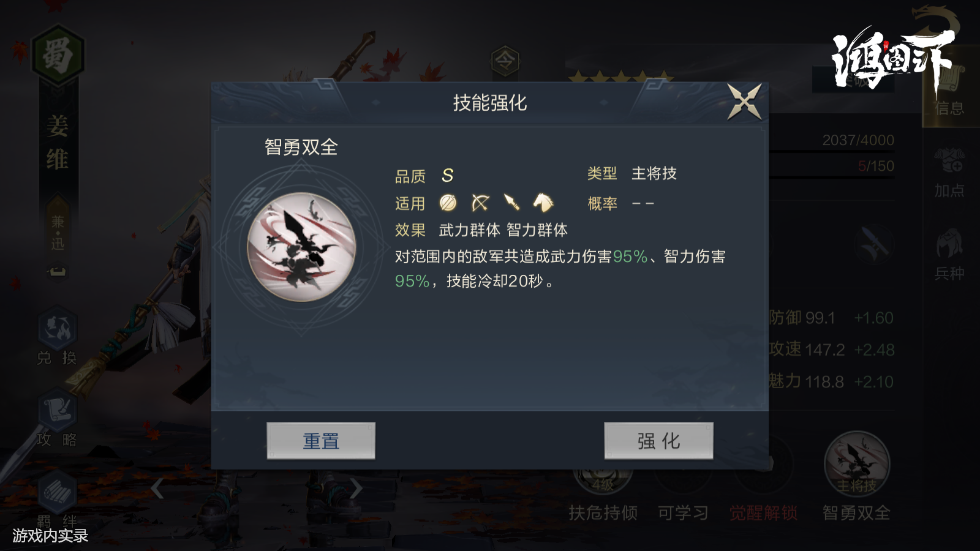Select the shield troop type icon

(448, 203)
